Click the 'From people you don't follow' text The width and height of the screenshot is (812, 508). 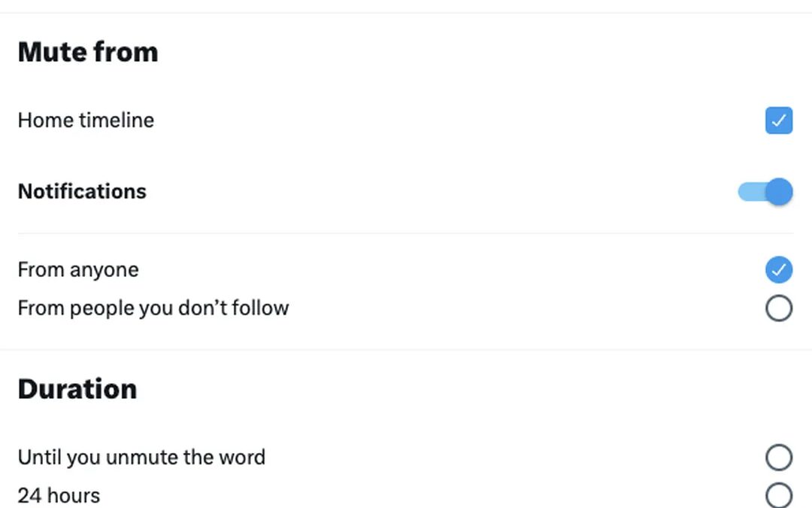[x=153, y=308]
